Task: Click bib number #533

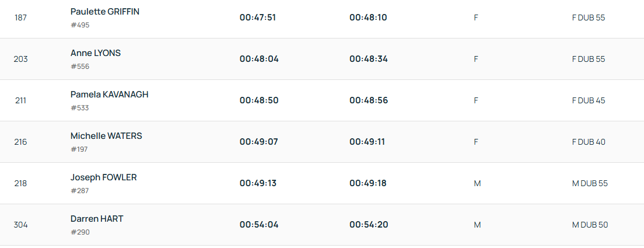Action: click(80, 108)
